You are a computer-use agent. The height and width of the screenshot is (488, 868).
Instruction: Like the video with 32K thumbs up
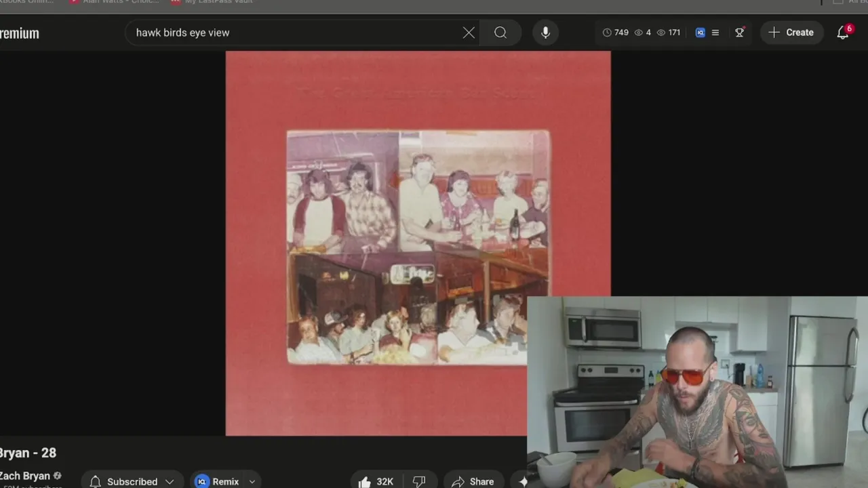(x=376, y=481)
